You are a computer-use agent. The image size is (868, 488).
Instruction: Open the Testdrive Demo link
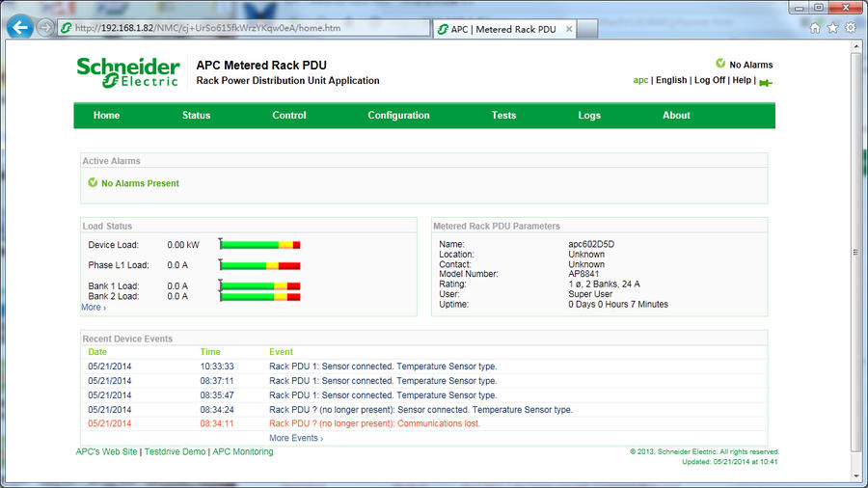pos(175,451)
